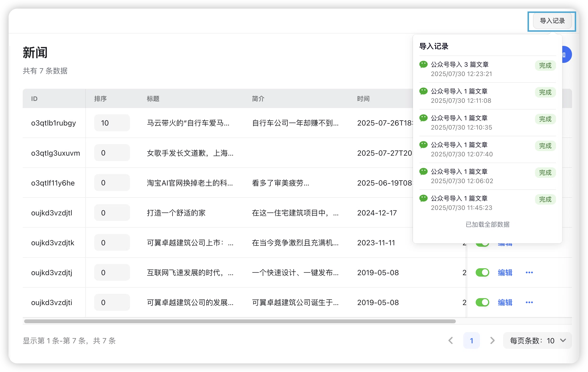Click WeChat icon of 12:10:35 import record
This screenshot has height=372, width=588.
[x=423, y=118]
